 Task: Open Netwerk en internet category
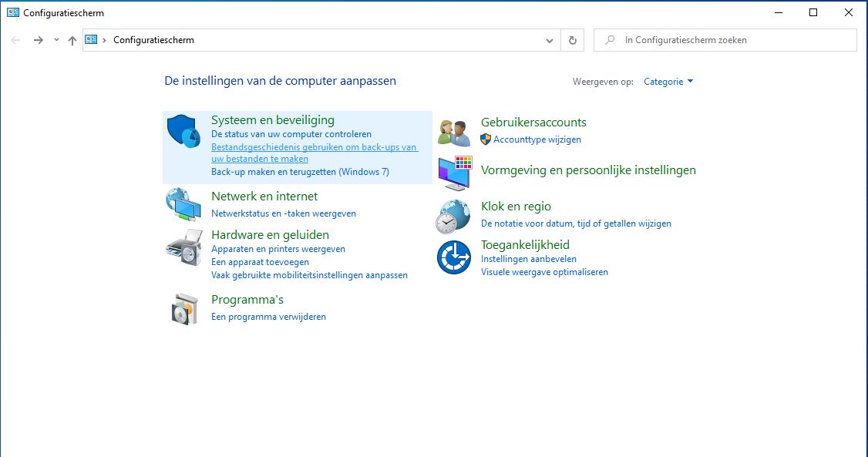tap(264, 197)
